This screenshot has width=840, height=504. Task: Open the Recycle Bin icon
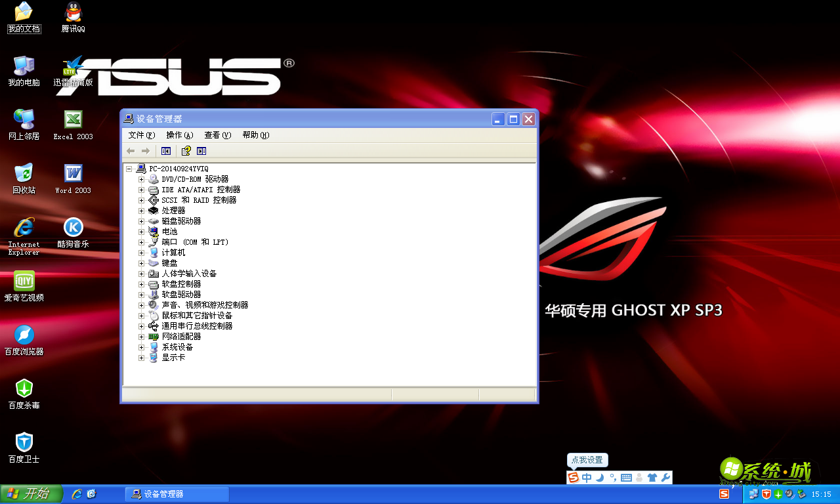[24, 178]
